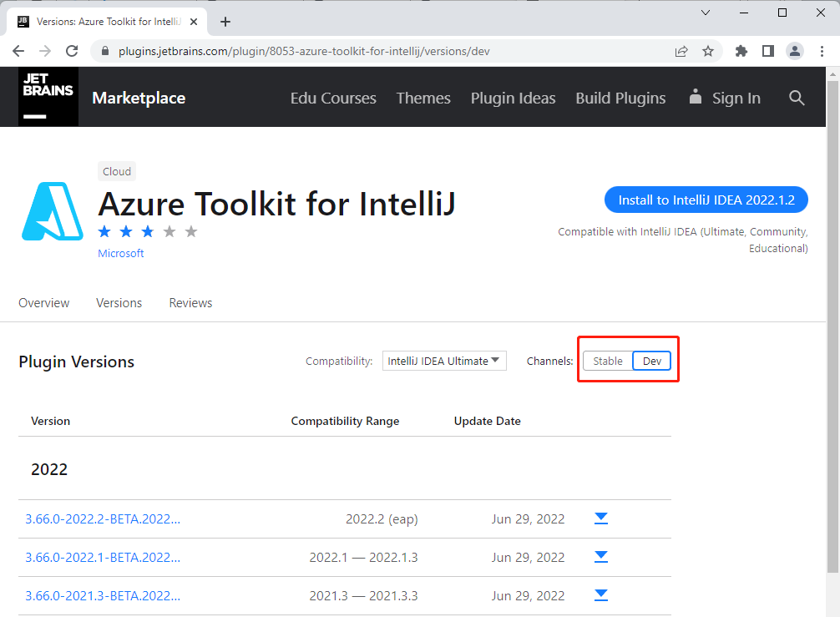Open the Chrome three-dot menu
Image resolution: width=840 pixels, height=617 pixels.
click(822, 51)
